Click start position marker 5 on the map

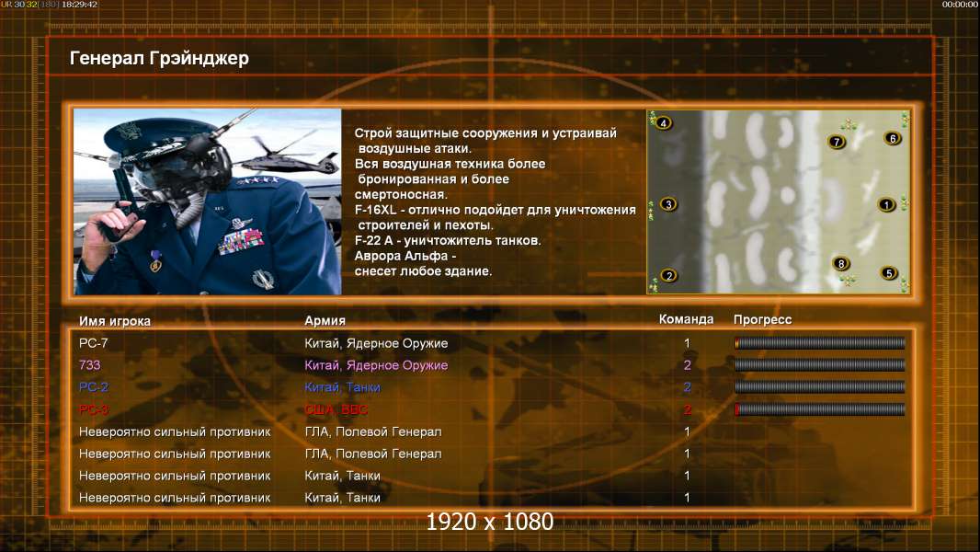click(x=889, y=272)
